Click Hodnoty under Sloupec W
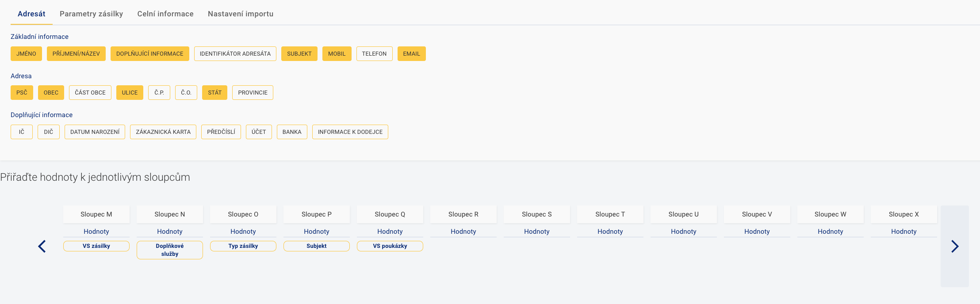This screenshot has height=304, width=980. tap(831, 232)
